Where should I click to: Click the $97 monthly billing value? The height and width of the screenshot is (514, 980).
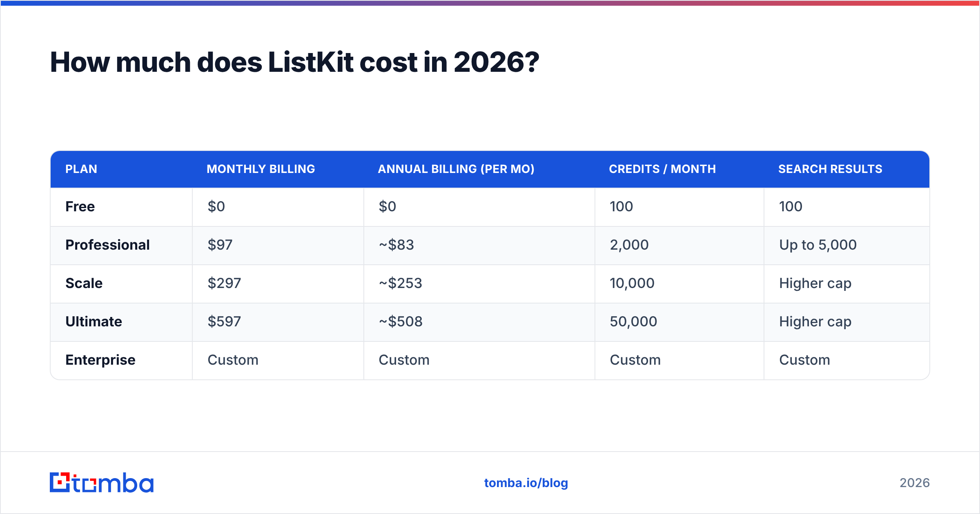coord(220,245)
